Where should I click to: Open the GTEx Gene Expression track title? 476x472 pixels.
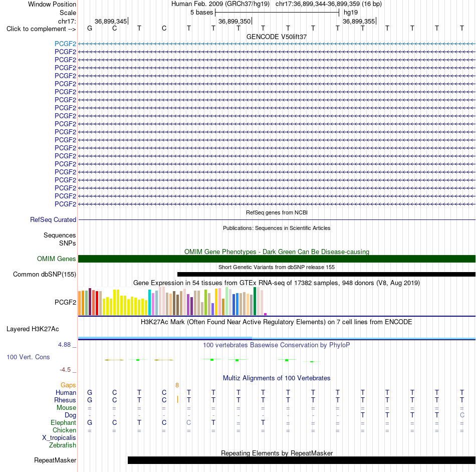[277, 283]
